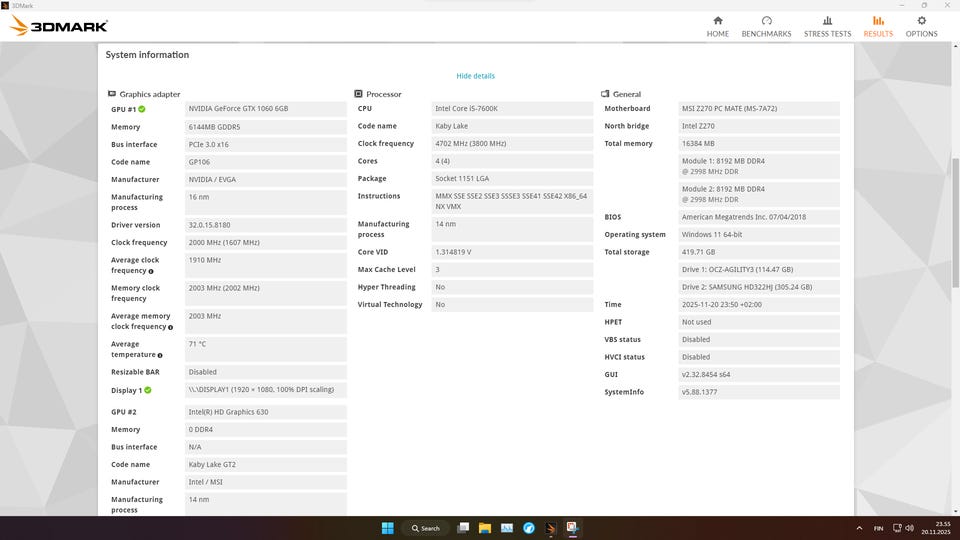The image size is (960, 540).
Task: Click the green check next to Display 1
Action: pyautogui.click(x=148, y=390)
